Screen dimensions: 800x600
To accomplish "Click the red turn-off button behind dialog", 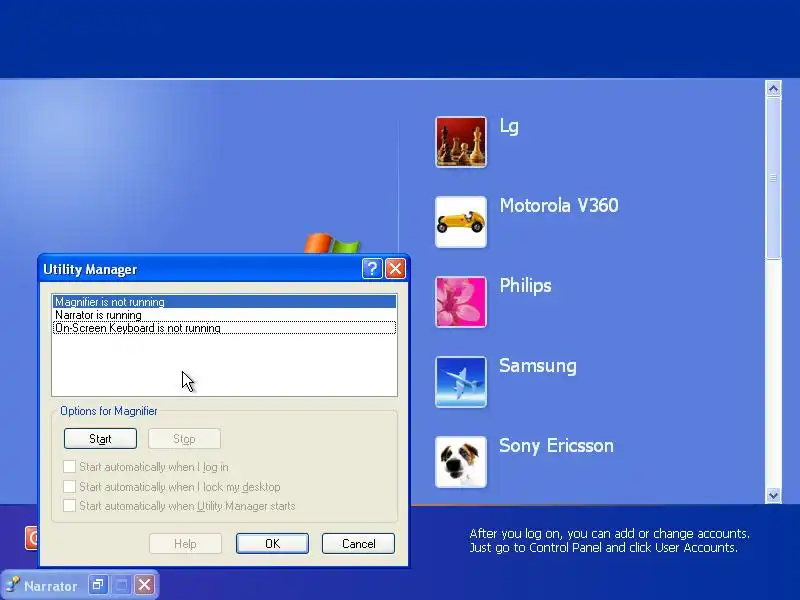I will (x=31, y=538).
